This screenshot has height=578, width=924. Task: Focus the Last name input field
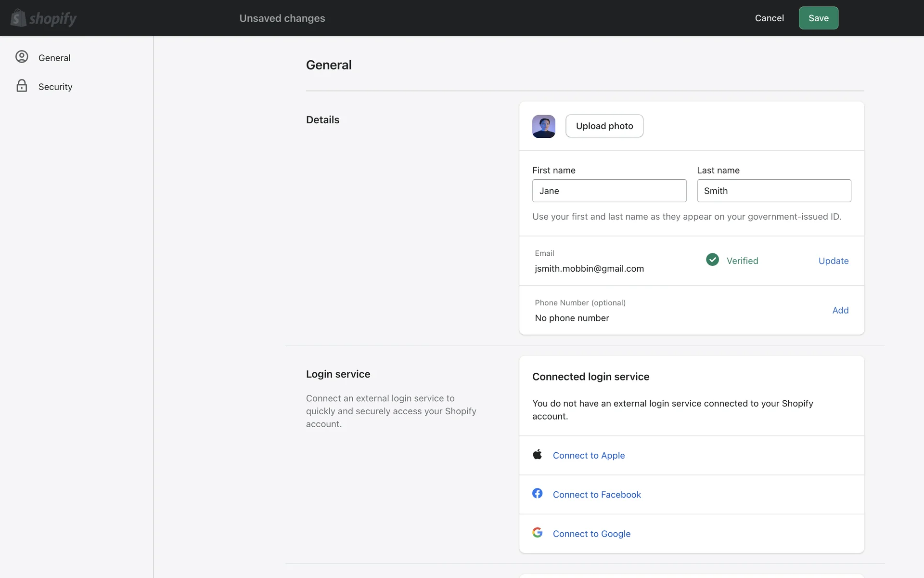[774, 191]
